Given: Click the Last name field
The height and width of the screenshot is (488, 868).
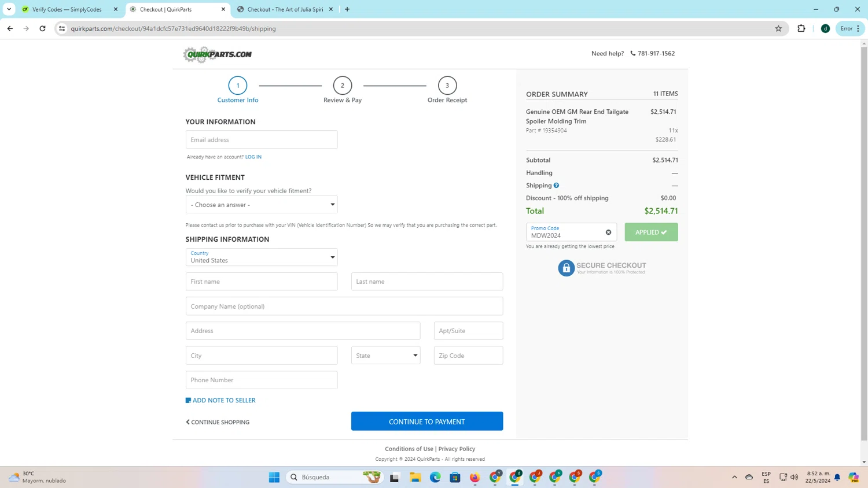Looking at the screenshot, I should pyautogui.click(x=427, y=282).
